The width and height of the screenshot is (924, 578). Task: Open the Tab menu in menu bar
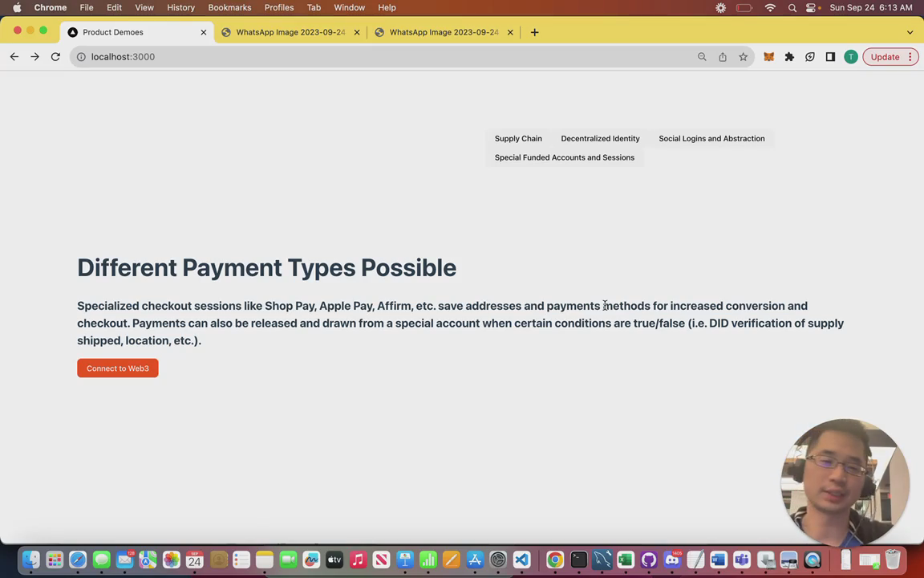point(314,8)
